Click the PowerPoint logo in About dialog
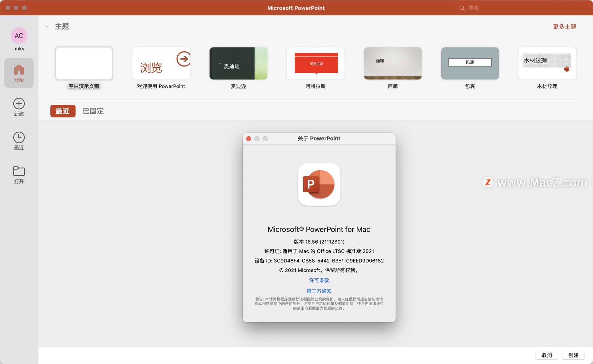Viewport: 593px width, 364px height. click(319, 184)
